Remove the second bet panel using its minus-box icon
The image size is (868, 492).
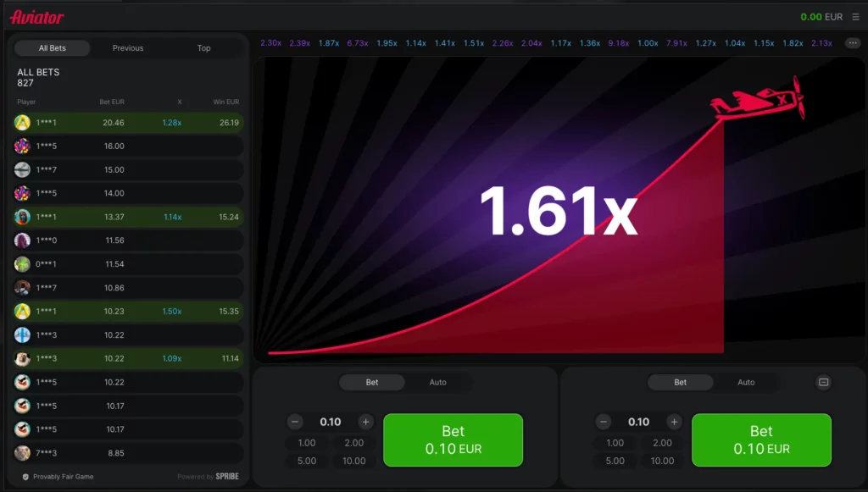click(x=823, y=383)
